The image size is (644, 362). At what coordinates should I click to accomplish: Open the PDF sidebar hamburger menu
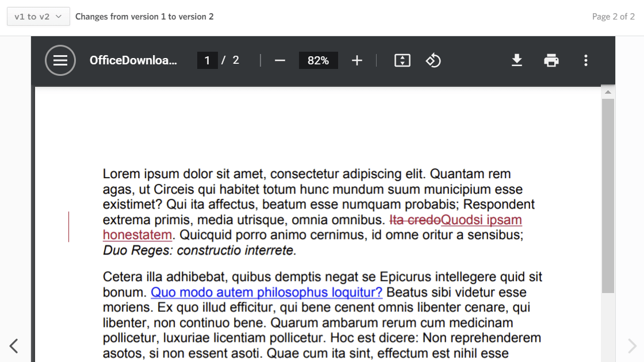coord(60,60)
